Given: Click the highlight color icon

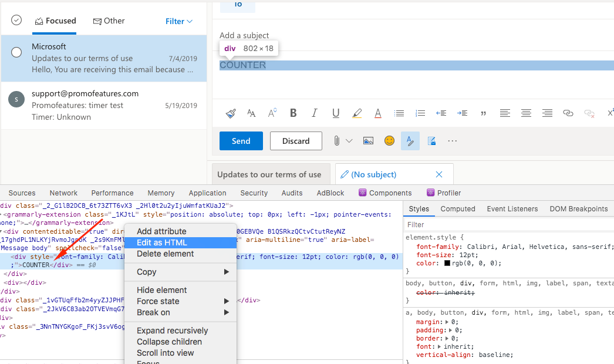Looking at the screenshot, I should [x=357, y=113].
